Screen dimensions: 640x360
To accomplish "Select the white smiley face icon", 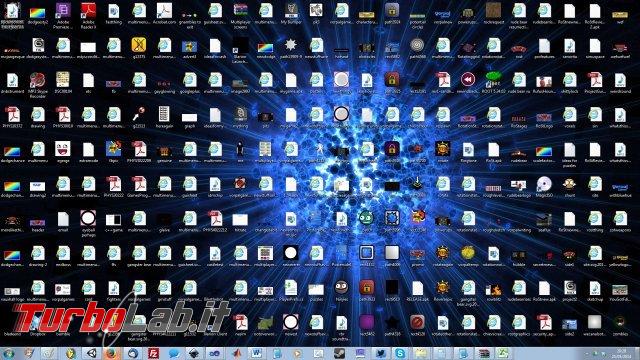I will (x=63, y=149).
